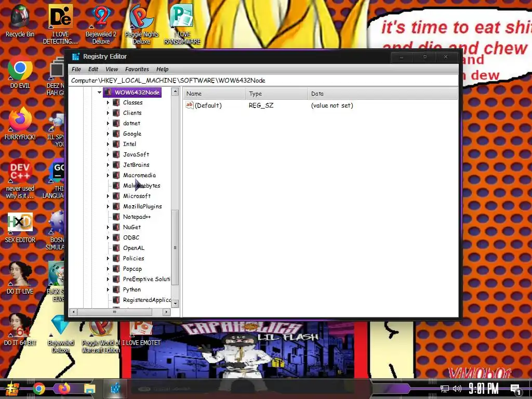Open the Favorites menu
The width and height of the screenshot is (532, 399).
[137, 69]
